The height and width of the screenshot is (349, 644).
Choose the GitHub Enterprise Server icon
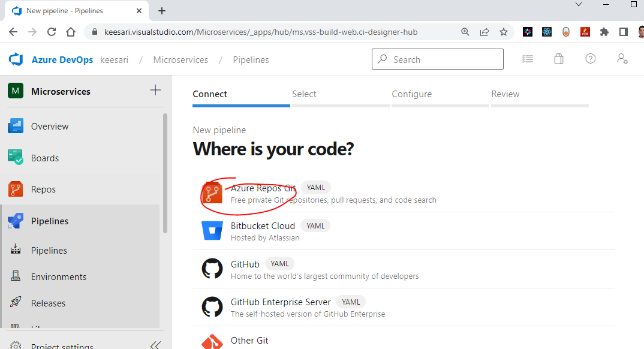(212, 307)
